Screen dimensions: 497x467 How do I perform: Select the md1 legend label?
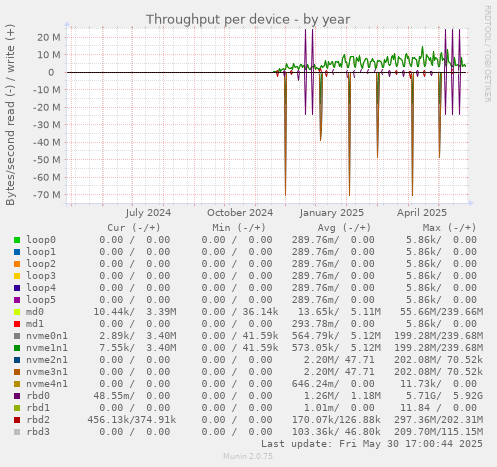click(x=35, y=324)
